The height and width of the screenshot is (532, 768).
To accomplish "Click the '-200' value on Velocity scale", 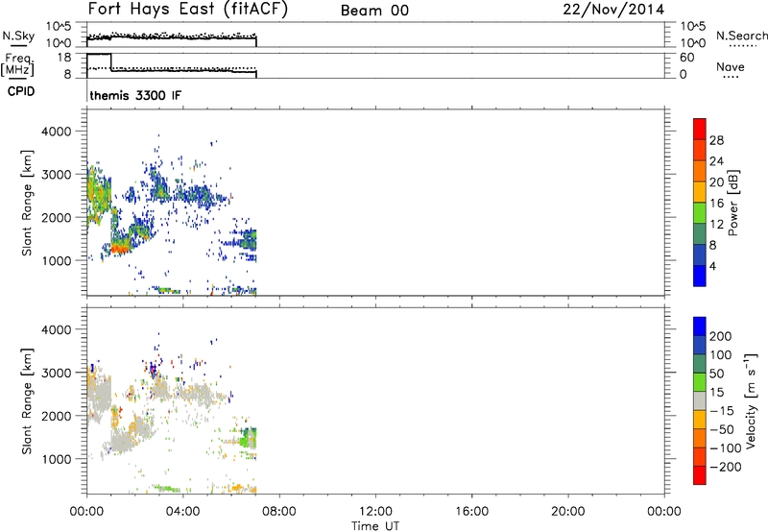I will pos(726,467).
